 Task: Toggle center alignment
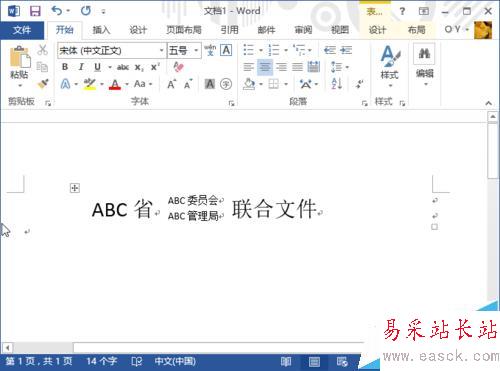point(265,67)
